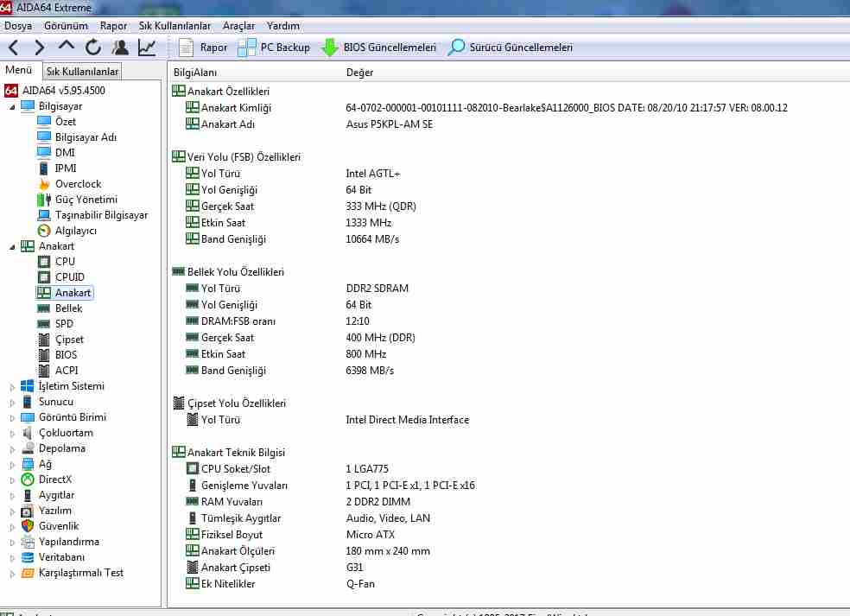Expand the İşletim Sistemi tree node
This screenshot has width=850, height=616.
click(x=13, y=386)
